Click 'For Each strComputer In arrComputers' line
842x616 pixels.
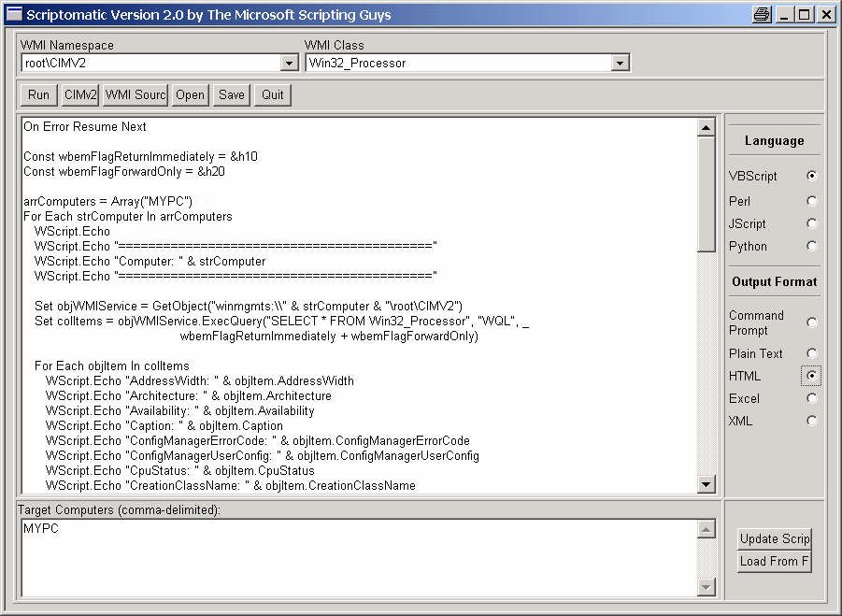[x=128, y=217]
